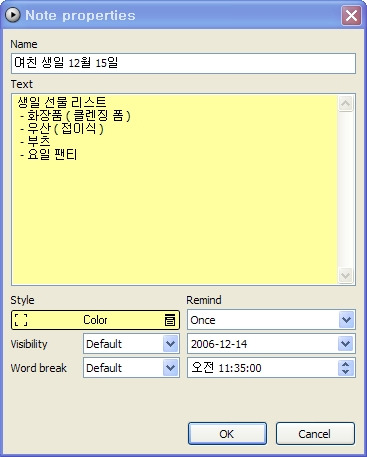This screenshot has height=457, width=367.
Task: Click the '생일 선물 리스트' line
Action: 62,102
